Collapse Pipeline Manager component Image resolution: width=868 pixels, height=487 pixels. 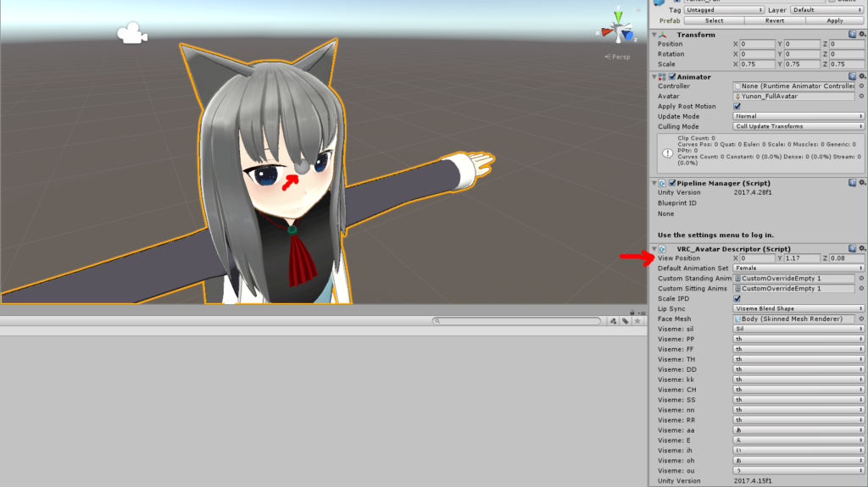click(x=654, y=183)
